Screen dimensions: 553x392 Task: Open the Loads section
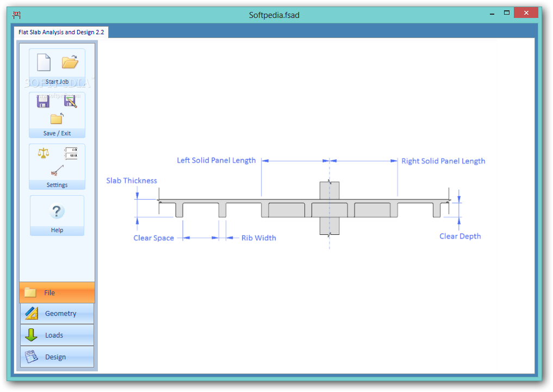point(57,335)
